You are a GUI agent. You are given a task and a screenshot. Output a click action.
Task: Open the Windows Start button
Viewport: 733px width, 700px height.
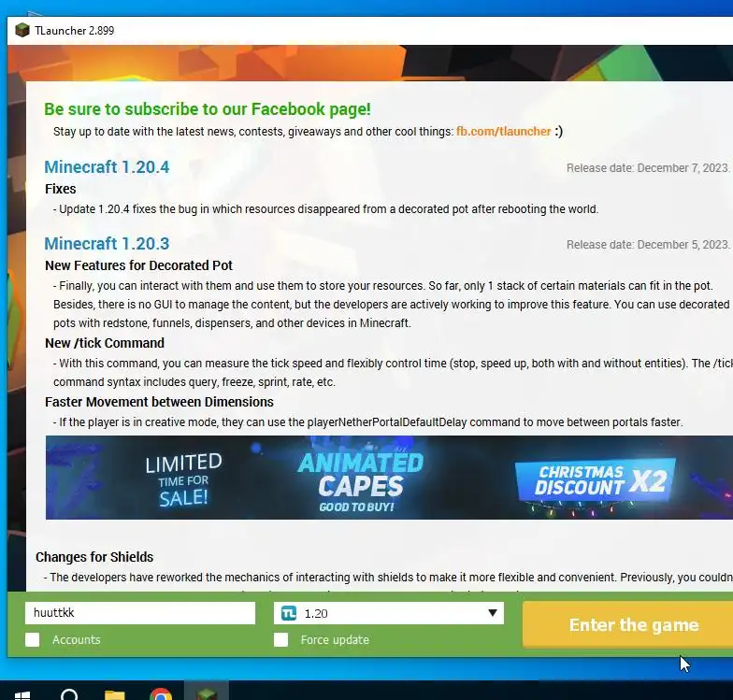pyautogui.click(x=22, y=695)
